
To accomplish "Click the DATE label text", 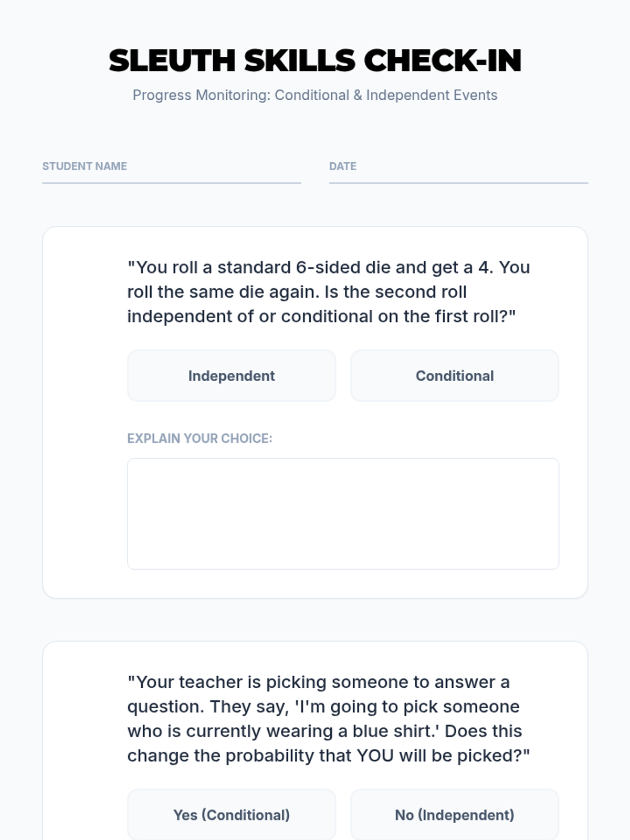I will click(342, 166).
